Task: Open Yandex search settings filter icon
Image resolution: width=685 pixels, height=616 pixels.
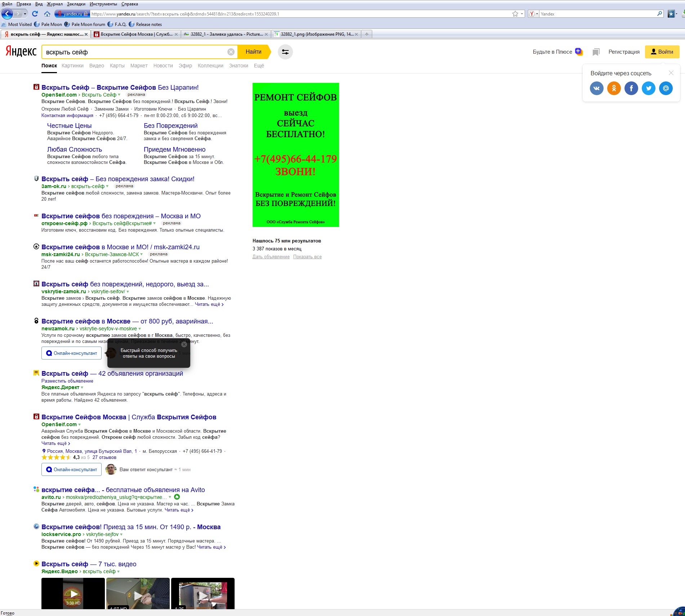Action: [285, 52]
